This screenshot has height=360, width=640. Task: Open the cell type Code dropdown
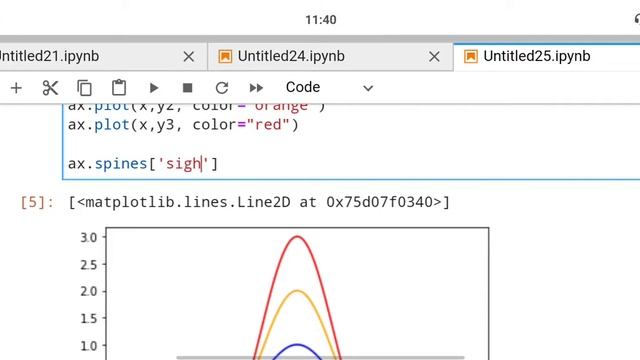(x=329, y=87)
